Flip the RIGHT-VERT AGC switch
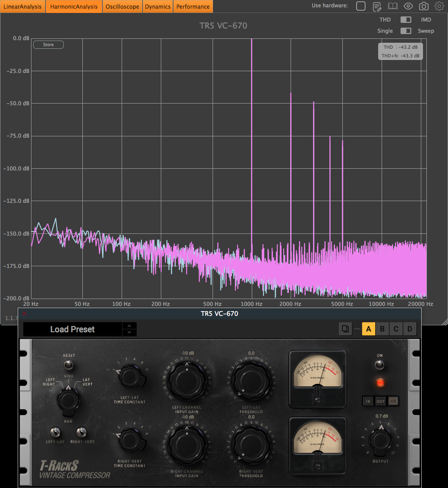448x488 pixels. click(81, 432)
